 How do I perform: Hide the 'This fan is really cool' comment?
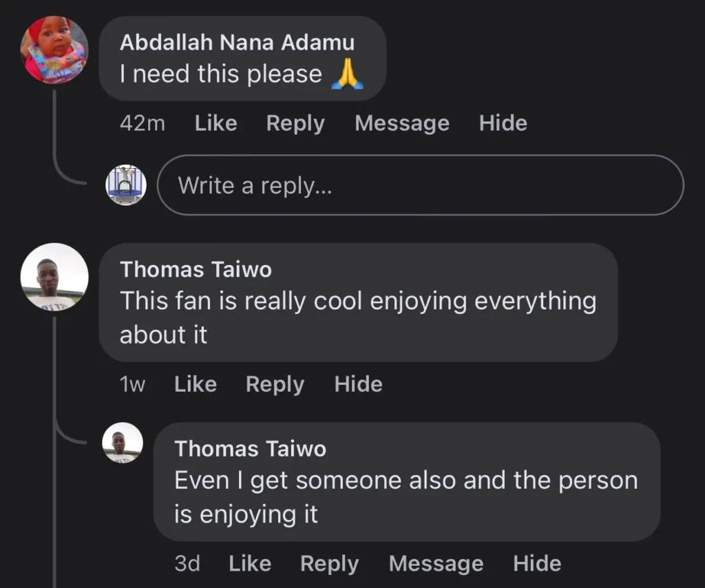358,384
